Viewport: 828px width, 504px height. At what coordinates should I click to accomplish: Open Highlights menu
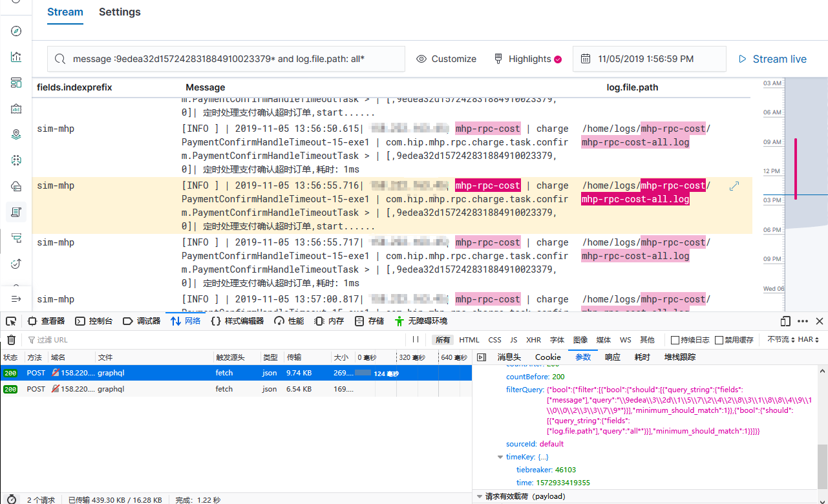(528, 59)
